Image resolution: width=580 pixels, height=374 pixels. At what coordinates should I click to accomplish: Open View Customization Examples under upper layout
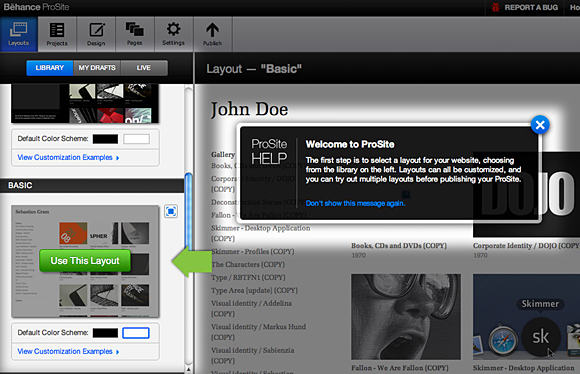[x=68, y=158]
